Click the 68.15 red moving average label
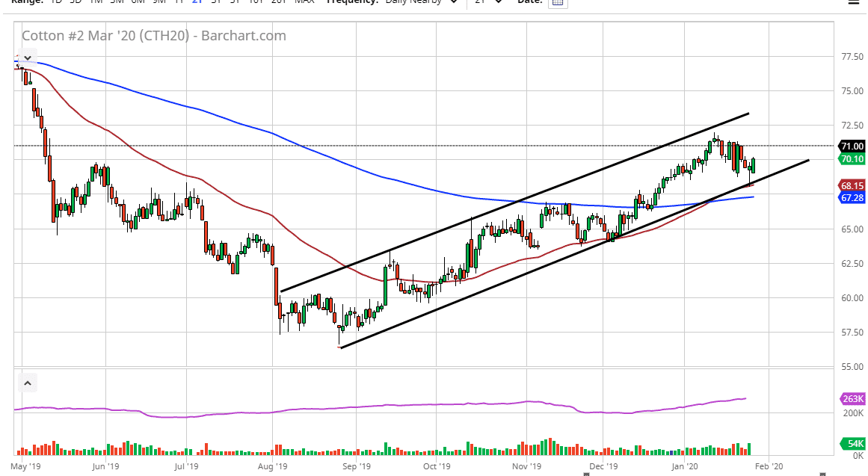Image resolution: width=868 pixels, height=476 pixels. click(852, 185)
